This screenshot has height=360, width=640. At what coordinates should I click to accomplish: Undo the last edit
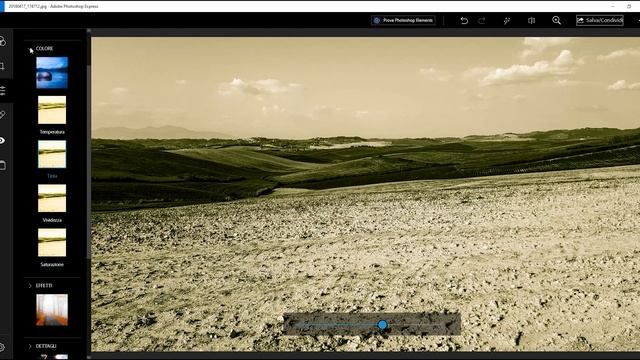pos(464,20)
